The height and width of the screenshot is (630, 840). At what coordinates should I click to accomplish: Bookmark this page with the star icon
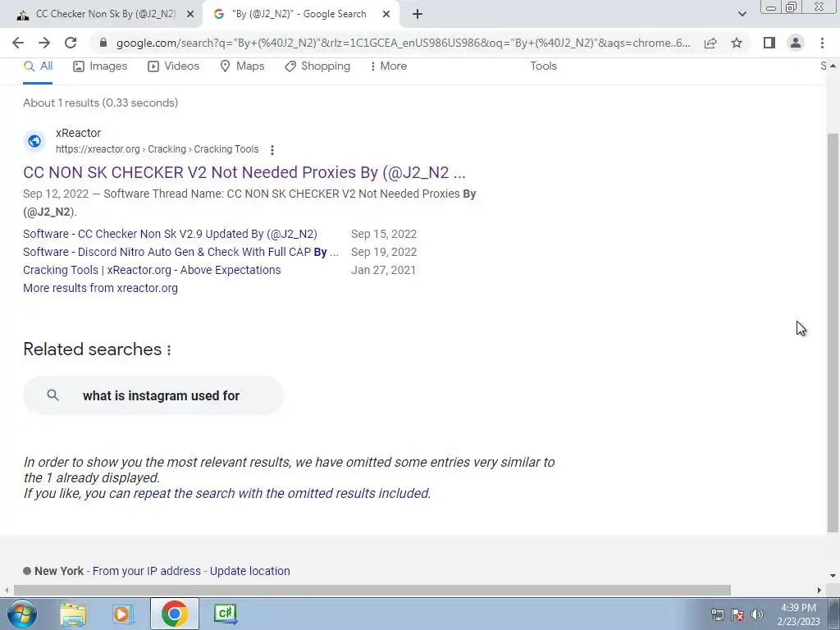click(737, 43)
